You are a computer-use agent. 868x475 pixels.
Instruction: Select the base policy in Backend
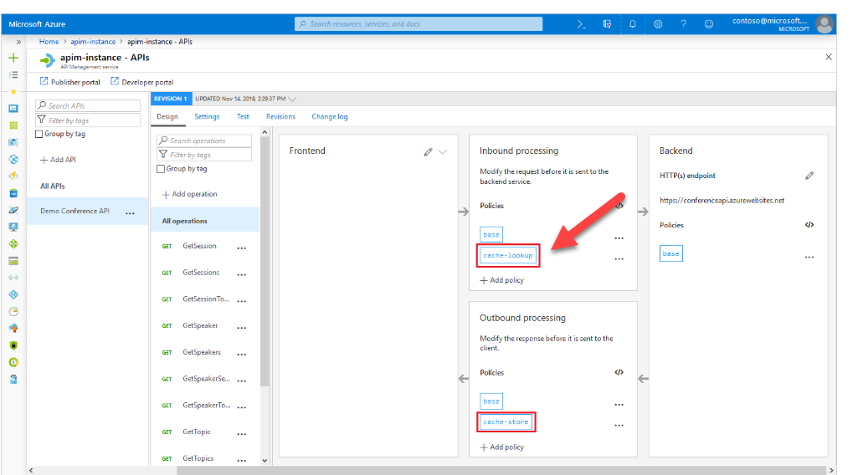click(x=671, y=254)
